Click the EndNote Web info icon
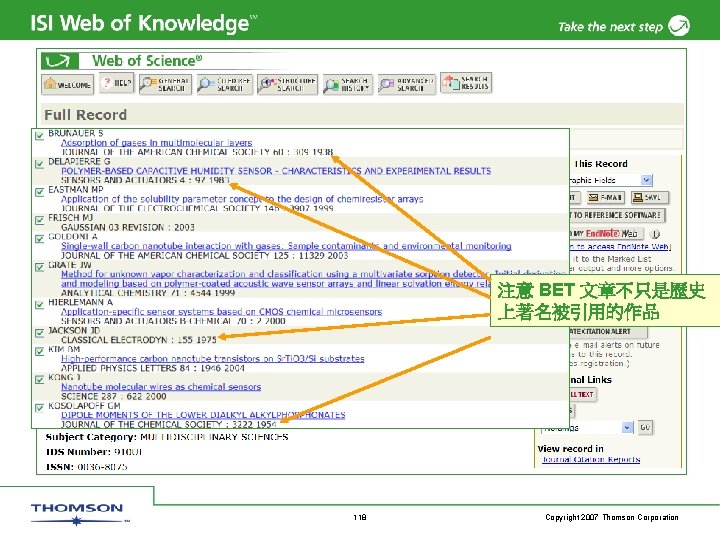Screen dimensions: 720x540 [655, 234]
